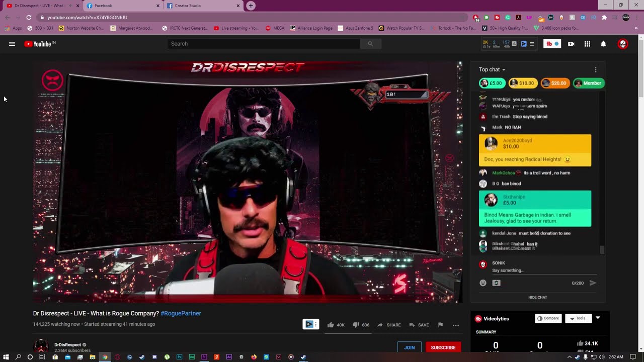
Task: Click the Super Chat dollar icon in chat
Action: coord(497,283)
